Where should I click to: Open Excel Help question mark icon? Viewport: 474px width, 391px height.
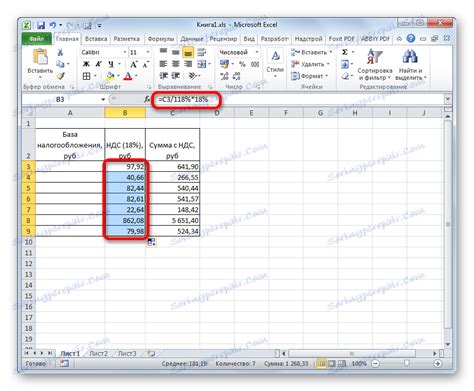(x=411, y=38)
